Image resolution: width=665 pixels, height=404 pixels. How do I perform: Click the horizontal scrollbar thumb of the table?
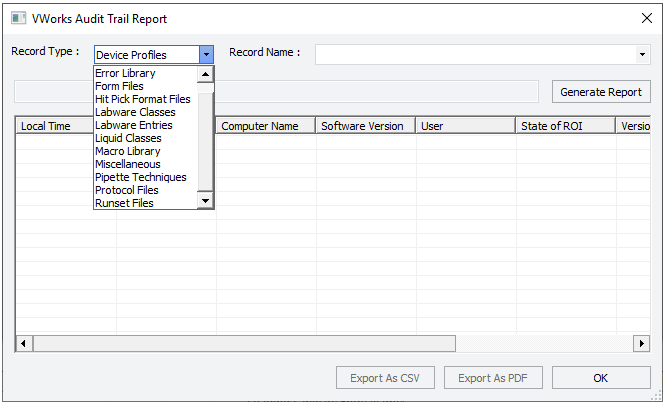pos(244,343)
